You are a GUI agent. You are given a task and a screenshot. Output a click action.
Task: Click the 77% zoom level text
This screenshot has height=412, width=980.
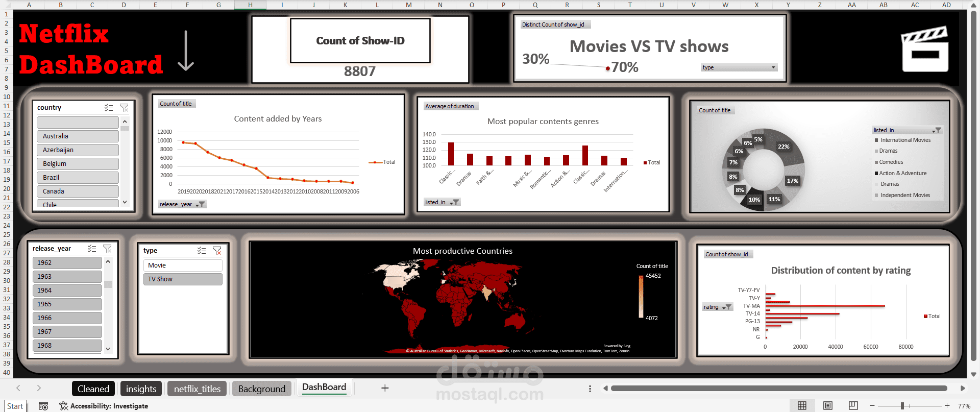point(964,406)
